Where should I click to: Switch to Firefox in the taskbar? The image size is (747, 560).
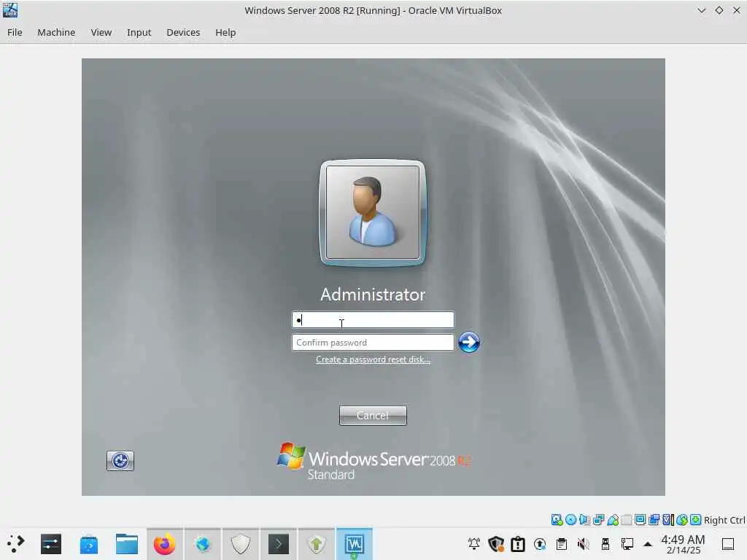pyautogui.click(x=165, y=544)
